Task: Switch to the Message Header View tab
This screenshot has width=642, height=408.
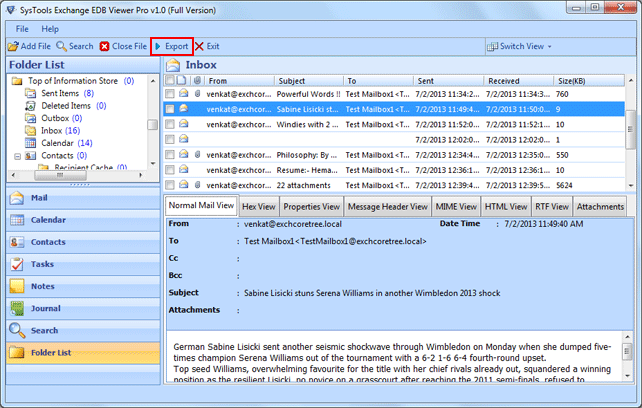Action: (x=388, y=207)
